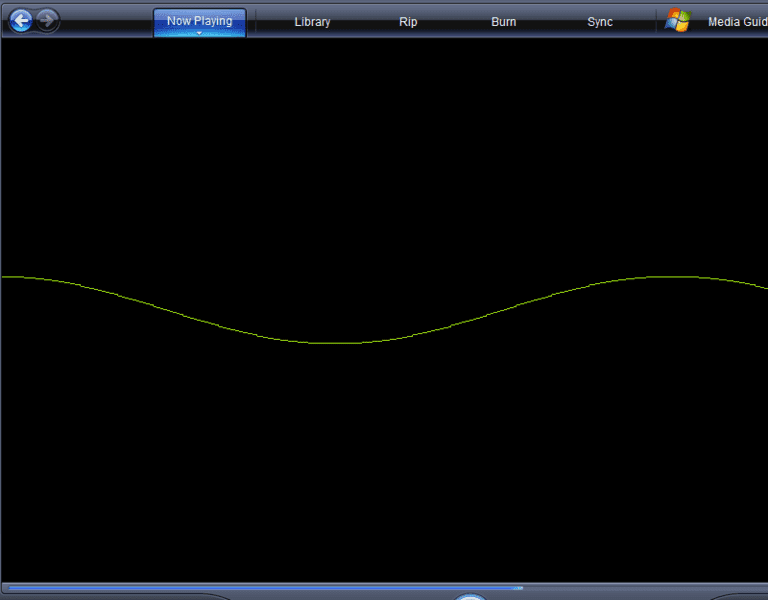Click the black area above the waveform

(384, 150)
